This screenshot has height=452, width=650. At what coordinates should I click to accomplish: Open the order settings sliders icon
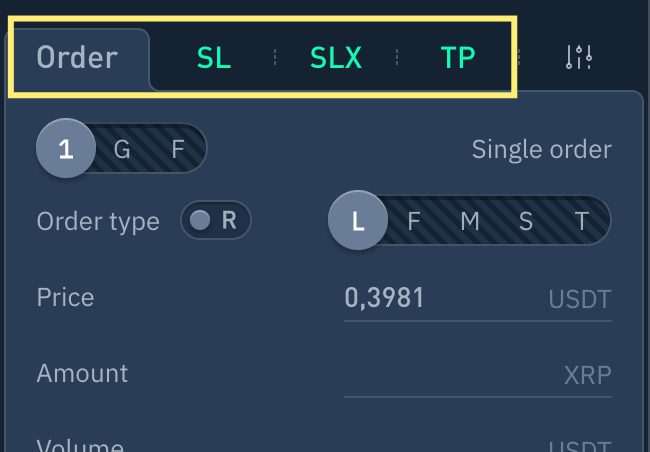[579, 57]
